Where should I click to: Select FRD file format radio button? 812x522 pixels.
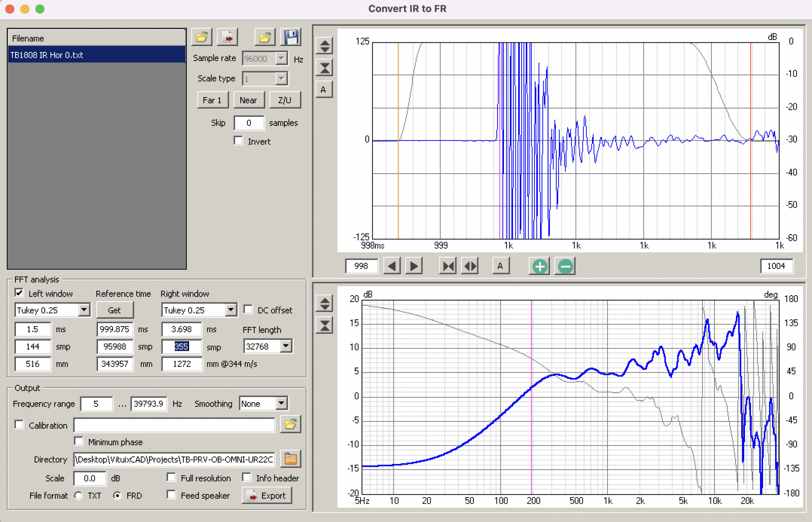117,495
